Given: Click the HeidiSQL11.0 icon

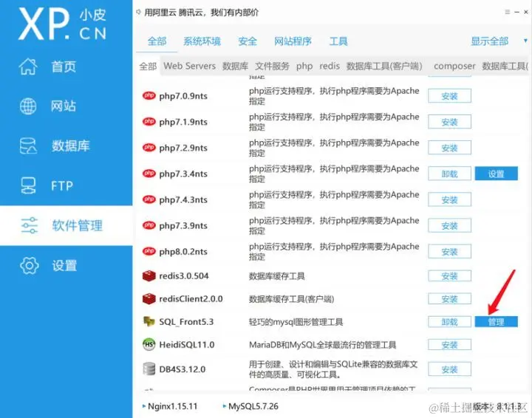Looking at the screenshot, I should (149, 344).
